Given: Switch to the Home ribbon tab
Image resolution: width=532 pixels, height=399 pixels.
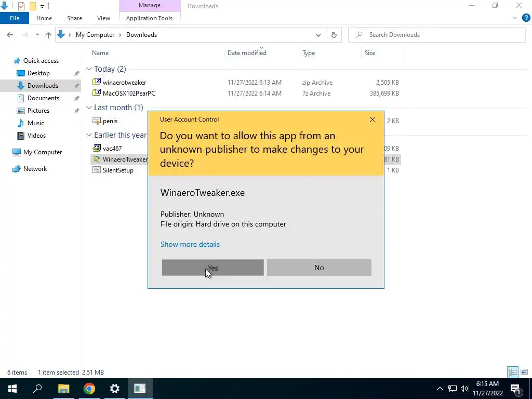Looking at the screenshot, I should (44, 18).
